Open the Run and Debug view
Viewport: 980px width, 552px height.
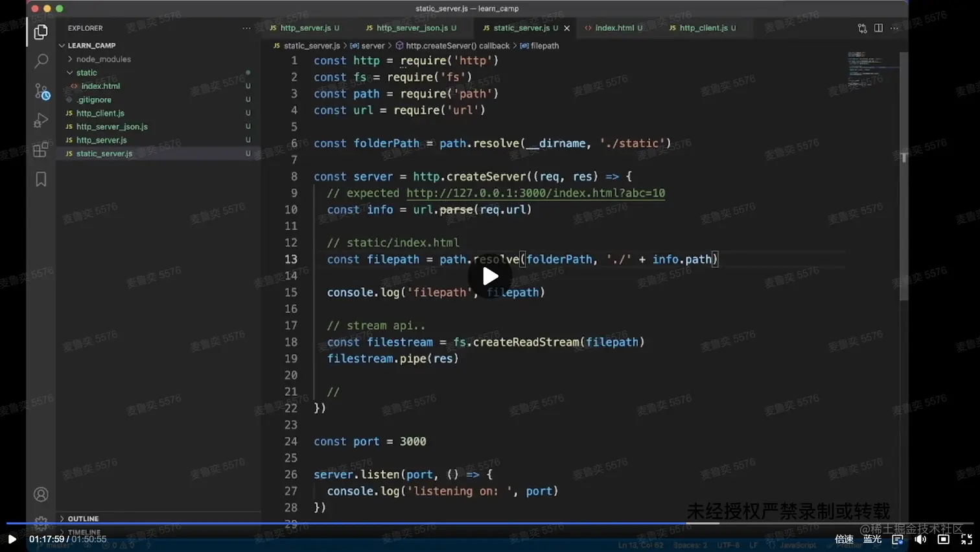pos(41,121)
